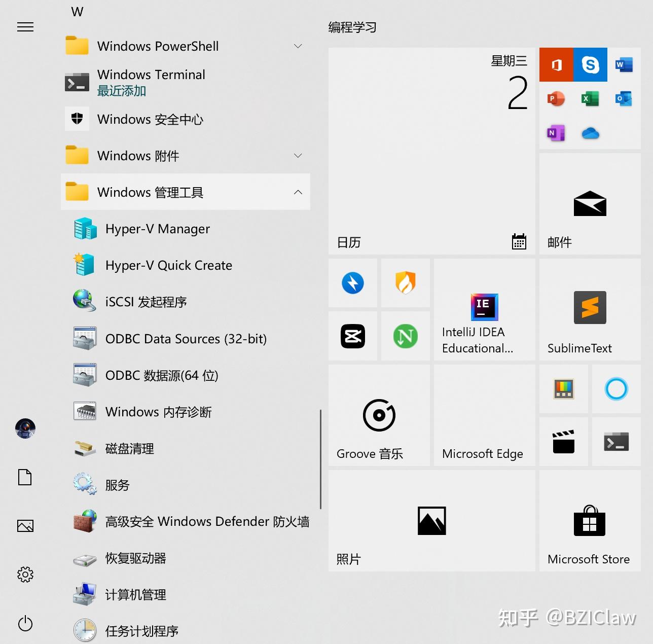Click the W letter index header
The image size is (653, 644).
click(x=77, y=12)
